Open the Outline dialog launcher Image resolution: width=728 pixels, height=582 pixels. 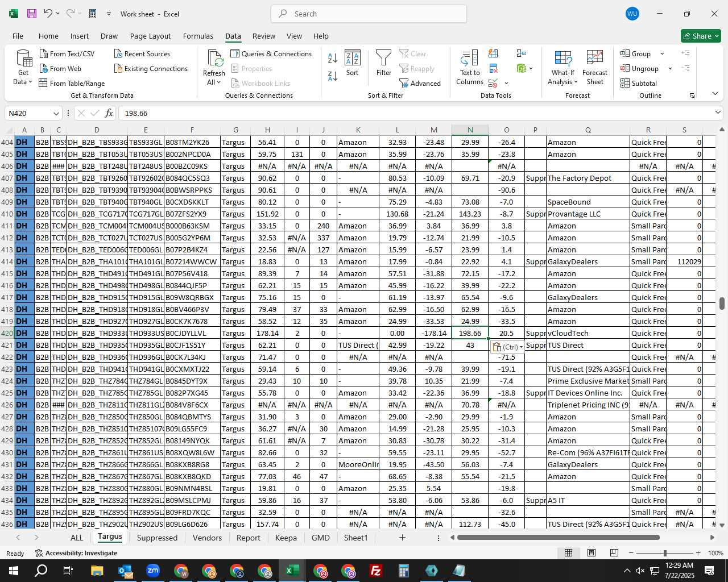coord(692,95)
